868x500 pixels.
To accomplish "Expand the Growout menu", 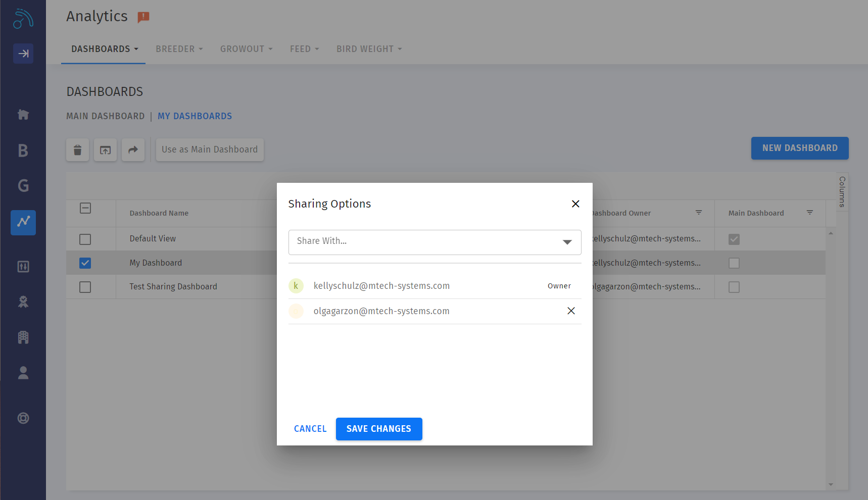I will [x=247, y=49].
